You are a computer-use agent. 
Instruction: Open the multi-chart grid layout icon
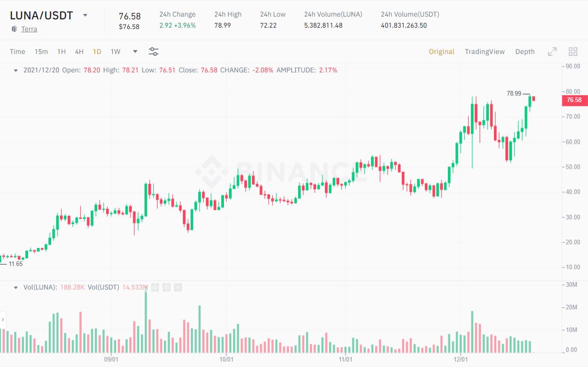click(573, 52)
